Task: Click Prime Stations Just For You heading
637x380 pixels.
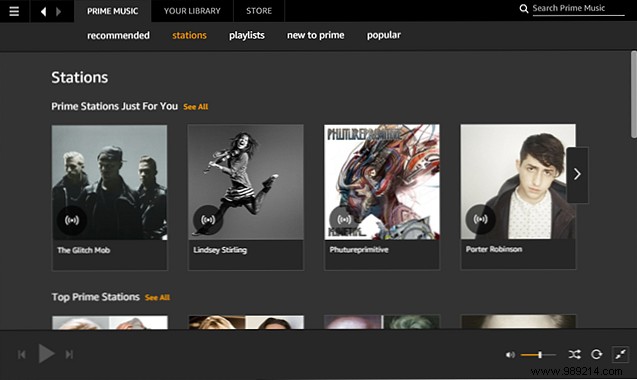Action: click(x=115, y=106)
